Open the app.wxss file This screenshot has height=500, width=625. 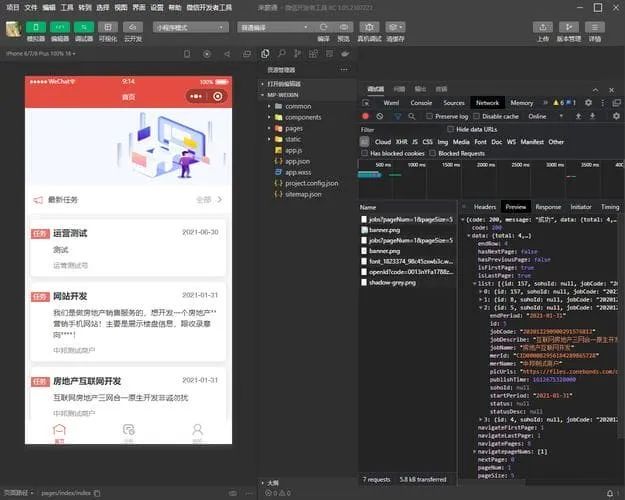(x=298, y=172)
